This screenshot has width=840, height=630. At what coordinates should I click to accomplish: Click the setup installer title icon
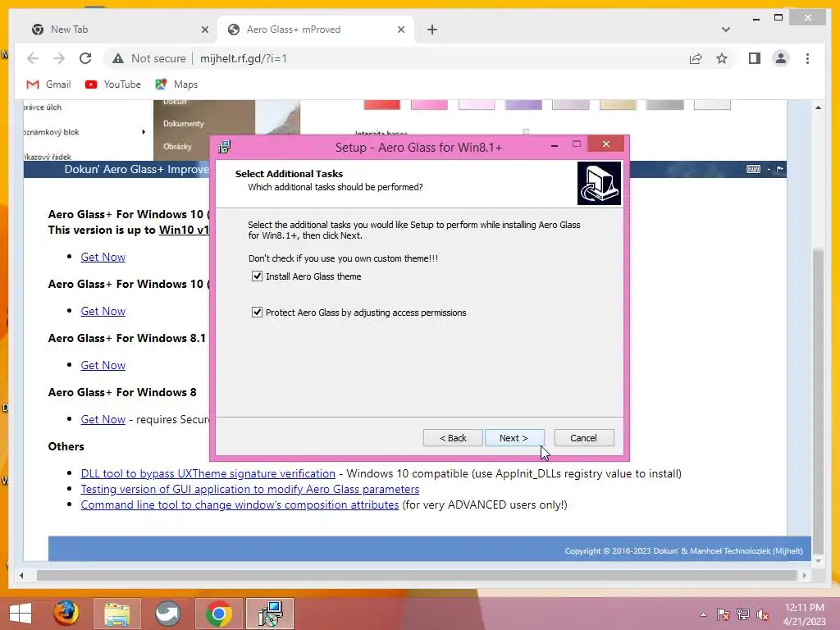[225, 147]
